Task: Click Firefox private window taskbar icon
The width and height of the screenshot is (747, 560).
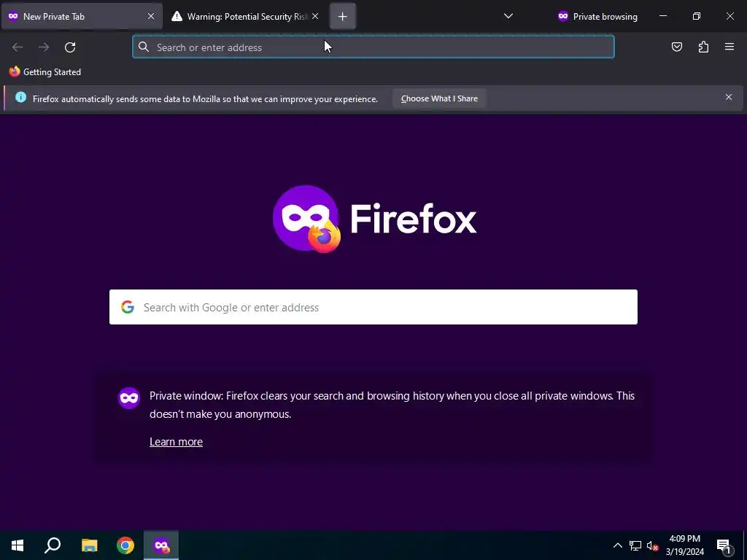Action: tap(161, 545)
